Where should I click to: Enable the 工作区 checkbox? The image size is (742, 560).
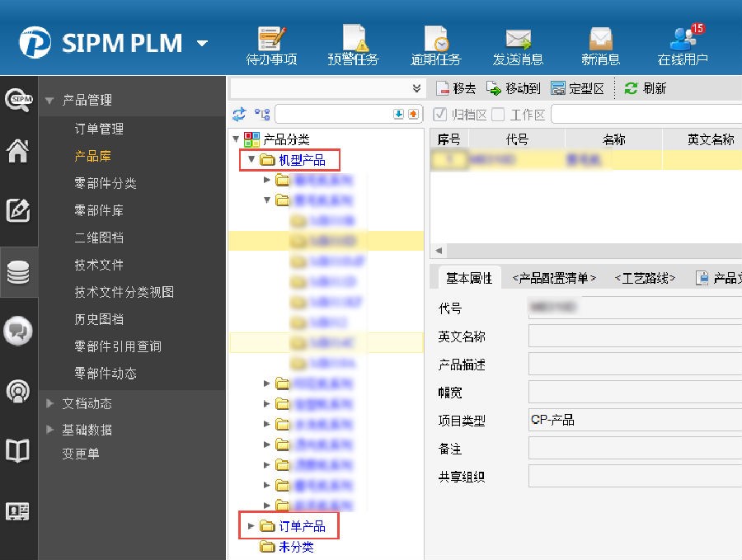pyautogui.click(x=498, y=115)
